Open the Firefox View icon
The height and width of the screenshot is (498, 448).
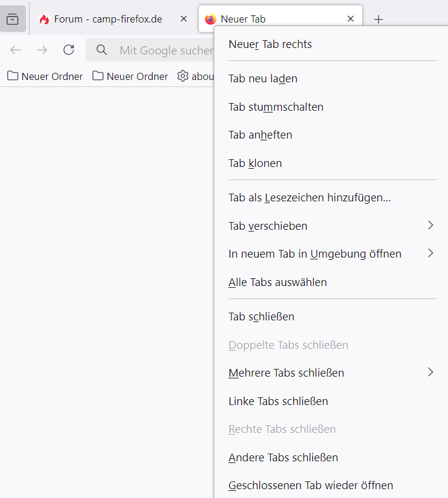pyautogui.click(x=12, y=19)
